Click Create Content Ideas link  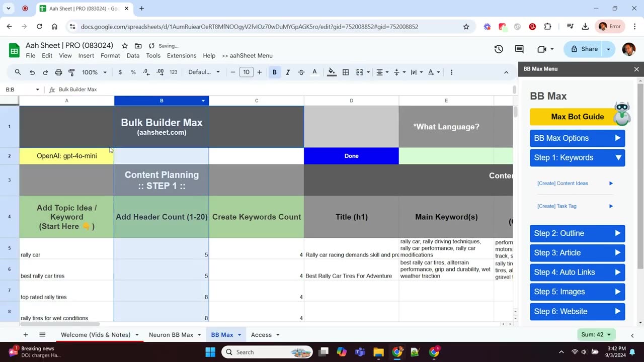point(562,183)
